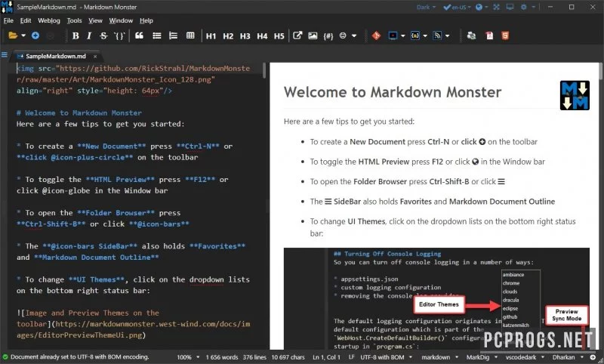Open the Help menu
The height and width of the screenshot is (364, 604).
pyautogui.click(x=146, y=20)
